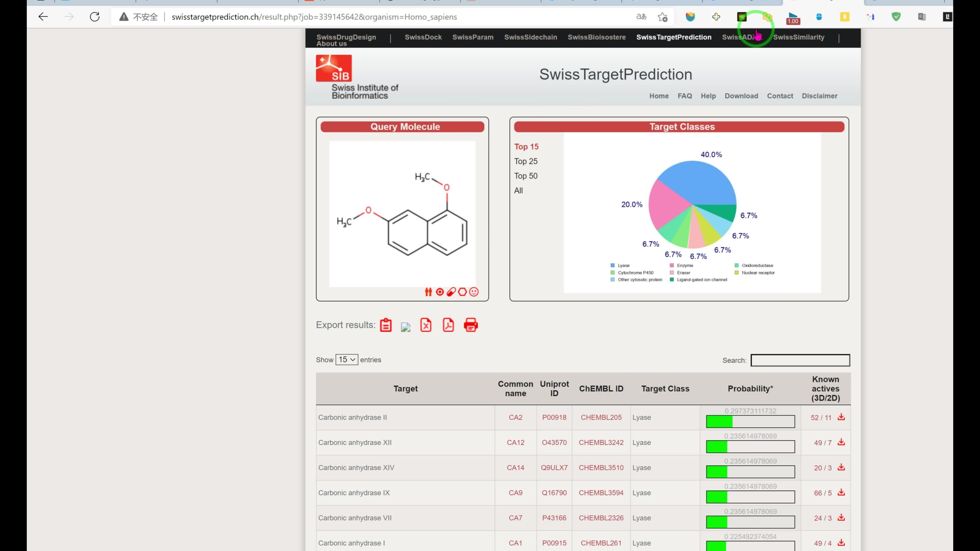The image size is (980, 551).
Task: Open SwissDock in the top navigation
Action: click(x=423, y=37)
